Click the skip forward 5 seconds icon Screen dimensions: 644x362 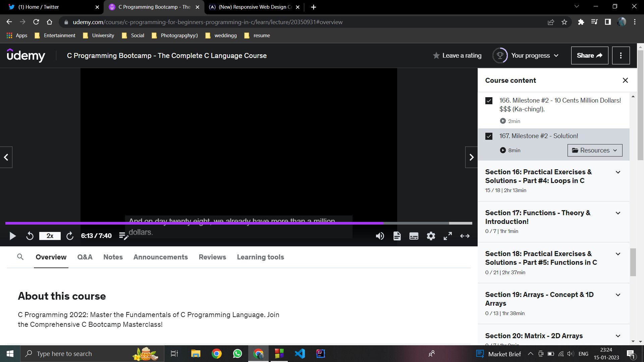70,236
